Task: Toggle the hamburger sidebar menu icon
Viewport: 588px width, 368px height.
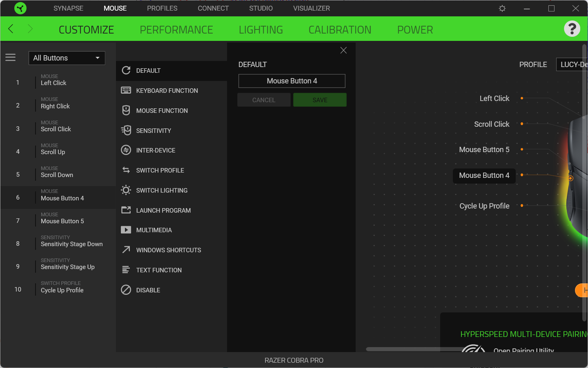Action: (11, 58)
